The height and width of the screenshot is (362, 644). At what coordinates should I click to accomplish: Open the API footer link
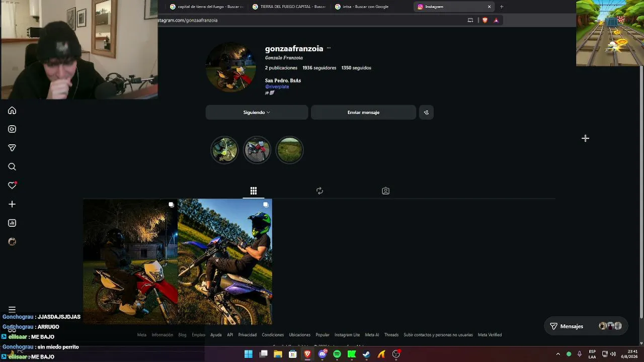click(230, 335)
